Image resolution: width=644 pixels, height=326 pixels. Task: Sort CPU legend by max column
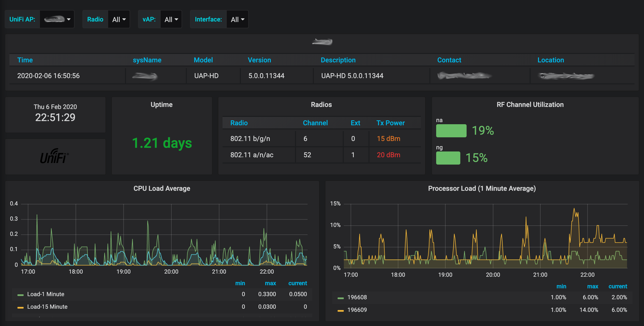(x=270, y=283)
